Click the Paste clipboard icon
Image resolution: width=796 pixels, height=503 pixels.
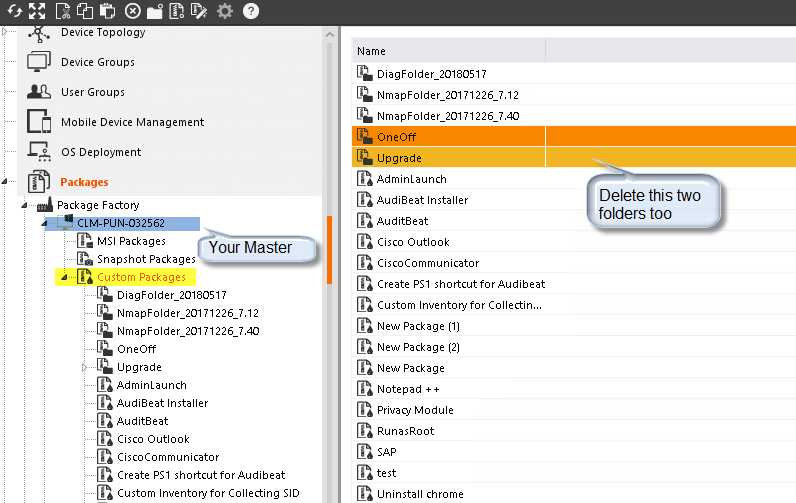click(108, 11)
